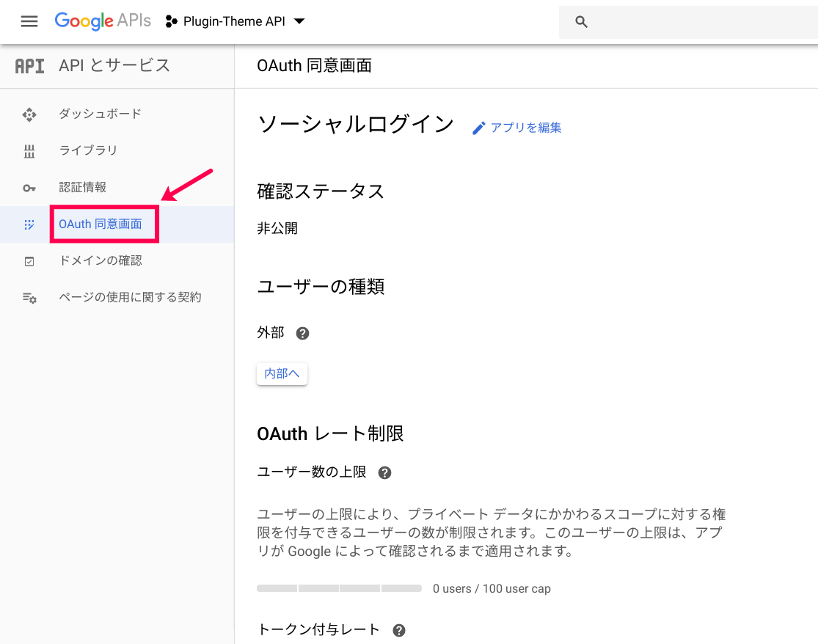Open the hamburger navigation menu
818x644 pixels.
(29, 21)
